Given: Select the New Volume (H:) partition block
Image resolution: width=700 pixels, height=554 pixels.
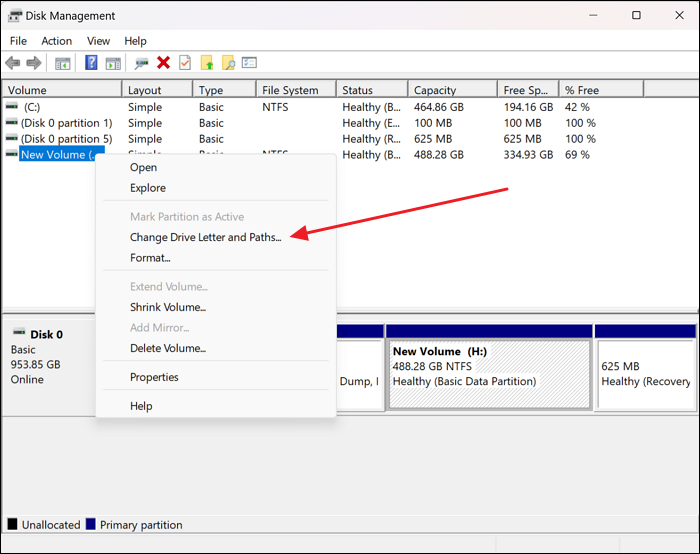Looking at the screenshot, I should (488, 374).
